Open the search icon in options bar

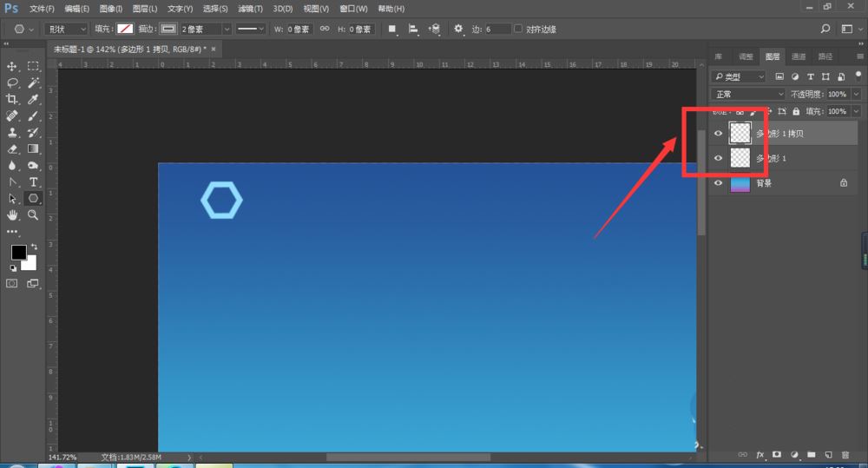coord(825,29)
